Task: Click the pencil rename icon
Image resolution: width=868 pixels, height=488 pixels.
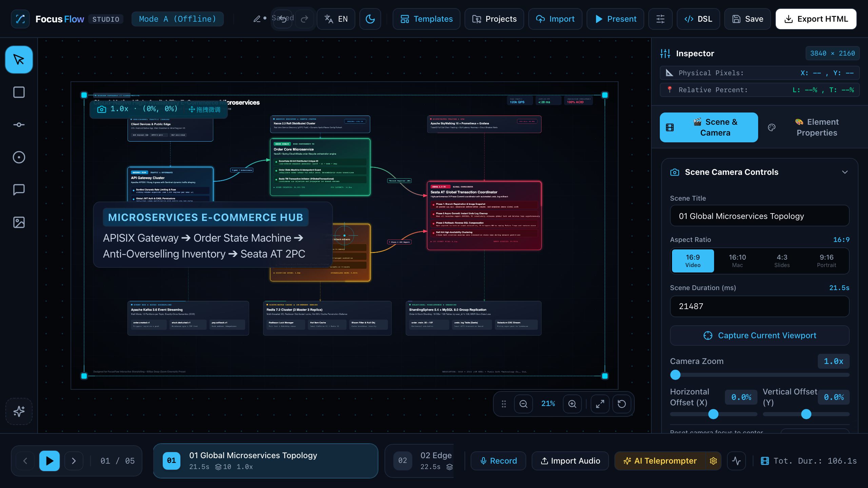Action: tap(257, 19)
